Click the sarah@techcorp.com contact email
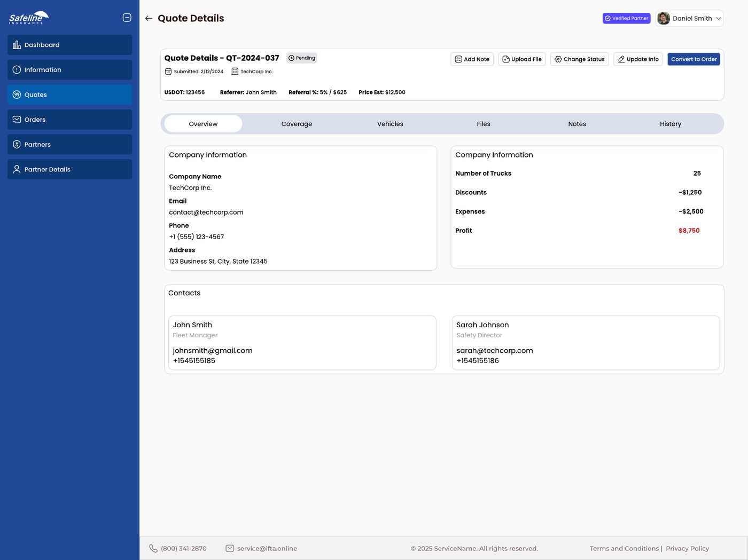Viewport: 748px width, 560px height. (495, 351)
